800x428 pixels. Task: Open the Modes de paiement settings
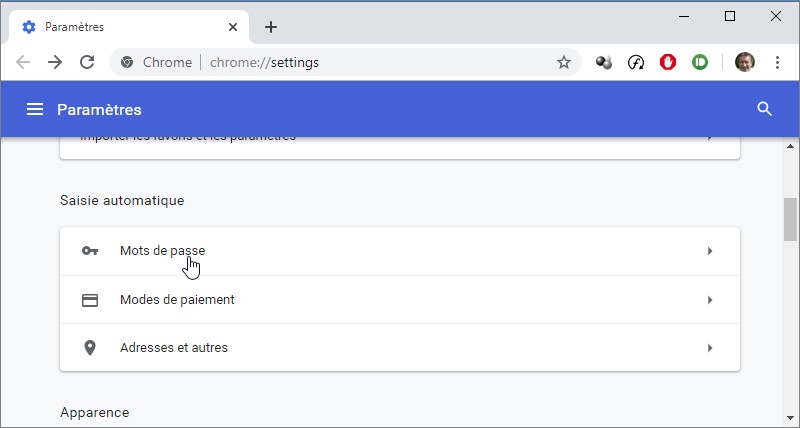tap(177, 299)
